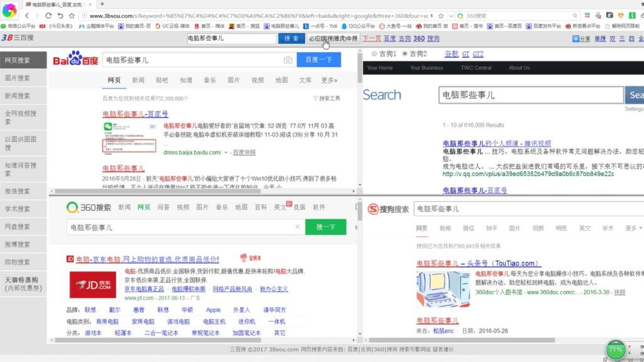
Task: Open a new browser tab with plus
Action: [102, 4]
